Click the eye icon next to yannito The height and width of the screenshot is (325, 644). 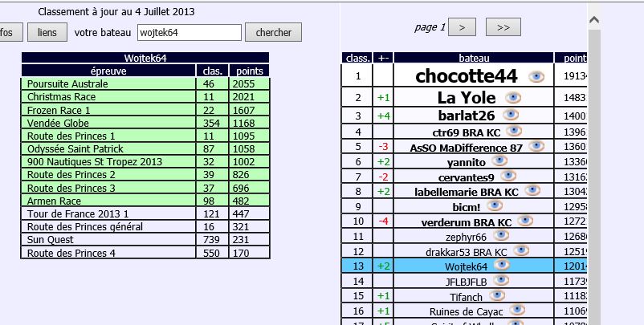(499, 160)
